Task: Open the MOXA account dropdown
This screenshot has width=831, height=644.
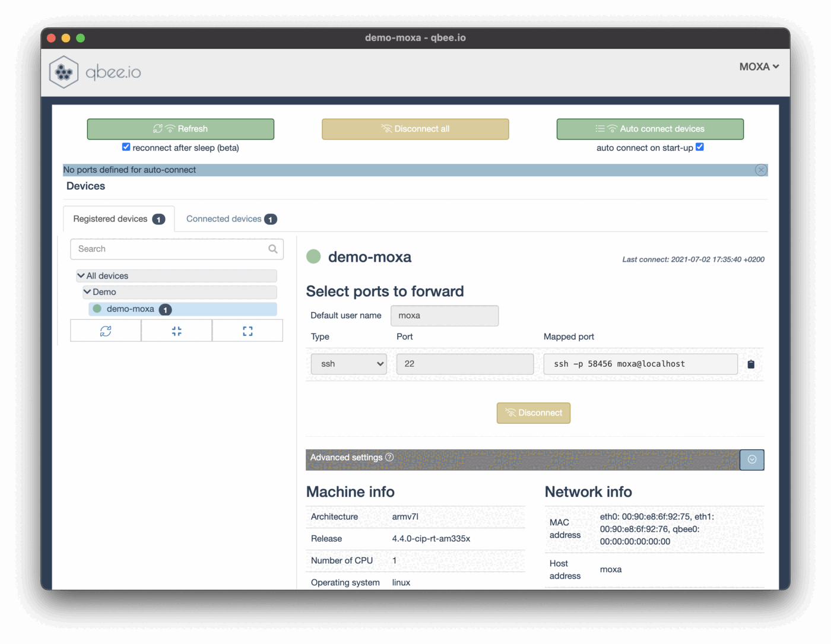Action: coord(759,66)
